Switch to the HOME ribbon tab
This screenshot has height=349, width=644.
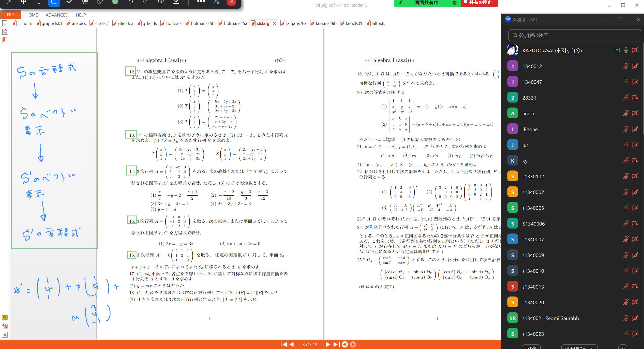[32, 15]
